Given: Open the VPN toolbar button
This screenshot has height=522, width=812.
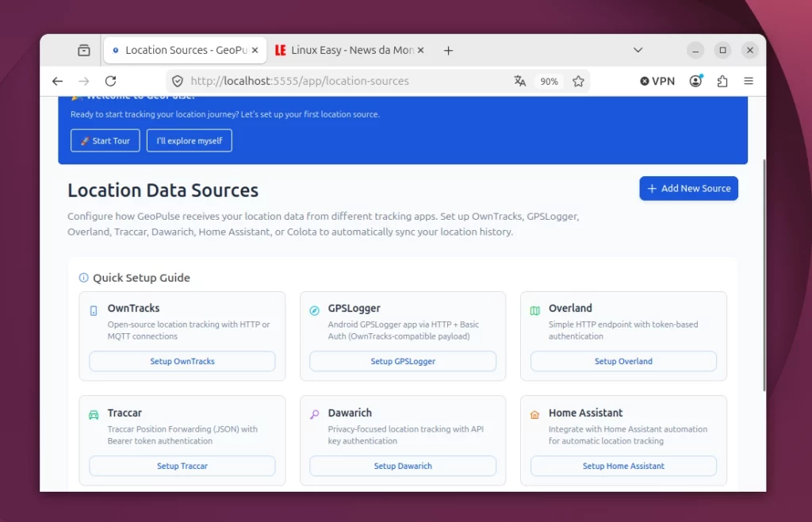Looking at the screenshot, I should (657, 81).
